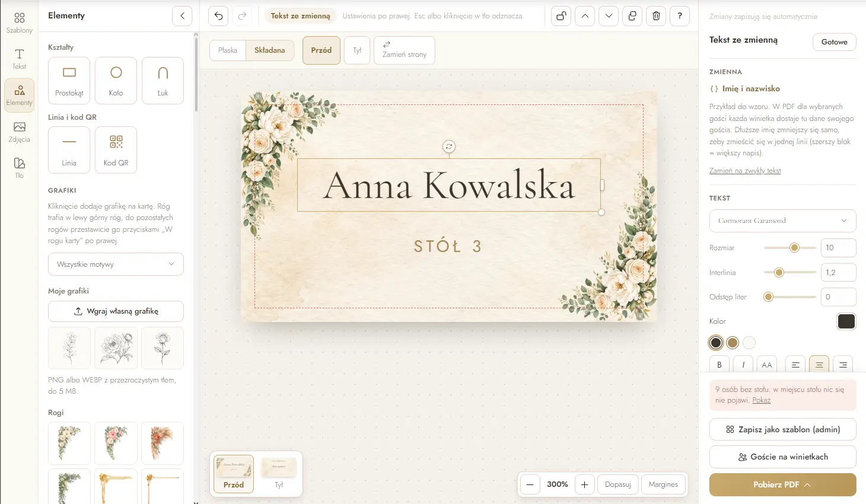866x504 pixels.
Task: Expand the Pobierz PDF options
Action: point(782,484)
